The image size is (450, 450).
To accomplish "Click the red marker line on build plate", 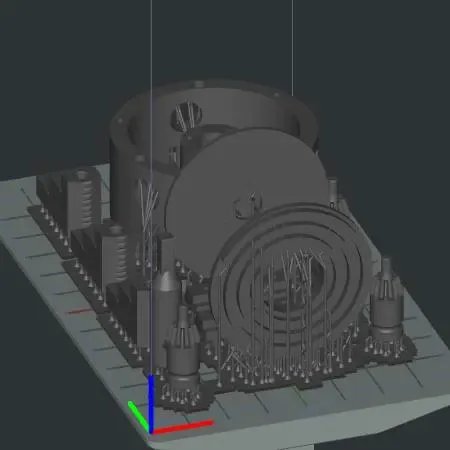I will (80, 311).
